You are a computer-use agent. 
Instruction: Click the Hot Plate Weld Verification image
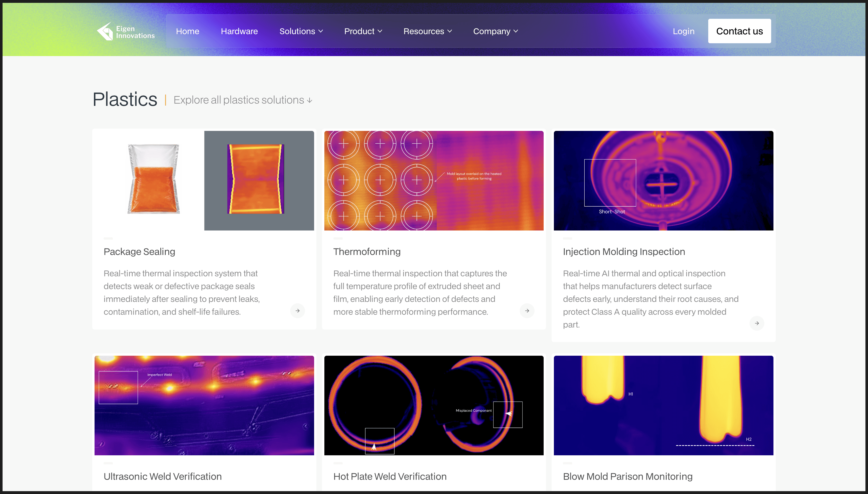point(433,405)
